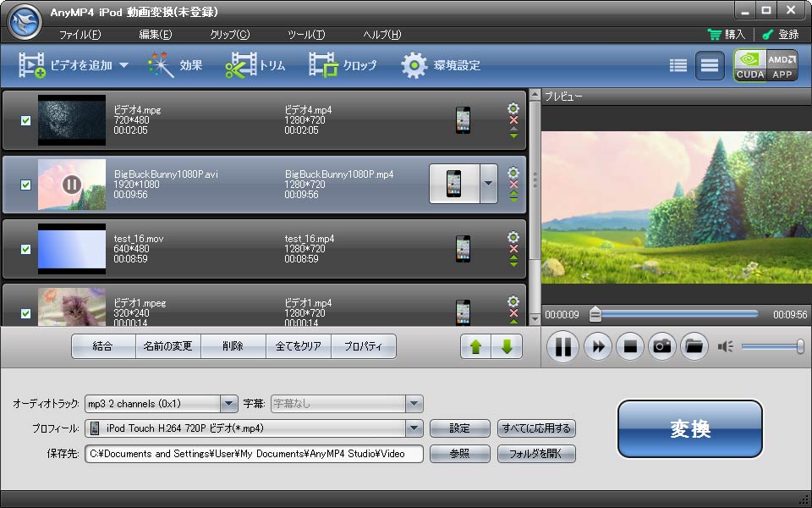The width and height of the screenshot is (812, 508).
Task: Expand the プロフィール profile dropdown
Action: click(x=414, y=428)
